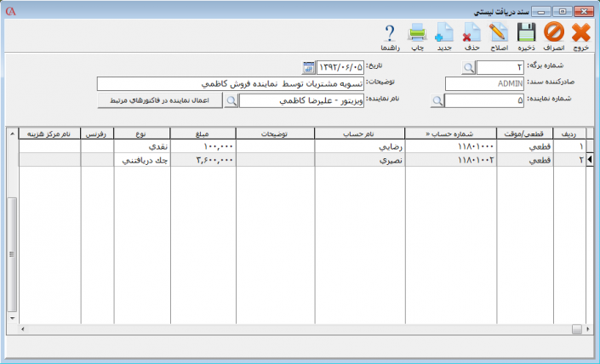Create a new record with the جدید icon
The height and width of the screenshot is (364, 600).
point(443,34)
